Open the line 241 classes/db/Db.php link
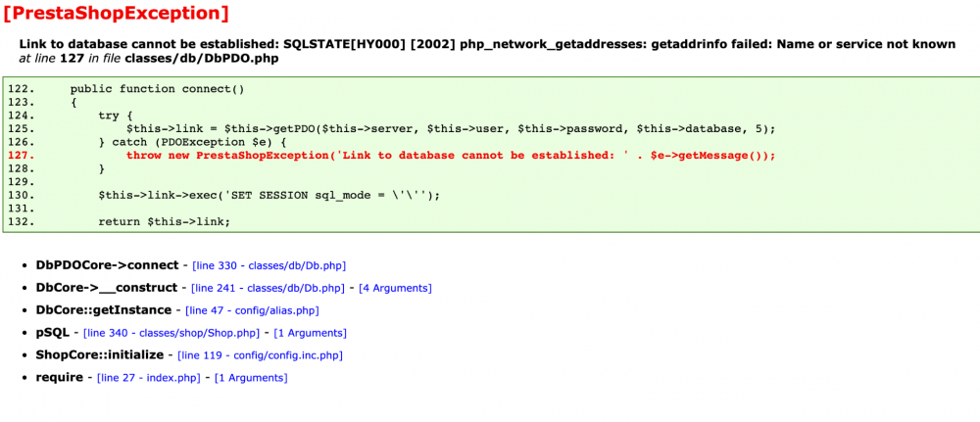This screenshot has height=422, width=980. (269, 288)
